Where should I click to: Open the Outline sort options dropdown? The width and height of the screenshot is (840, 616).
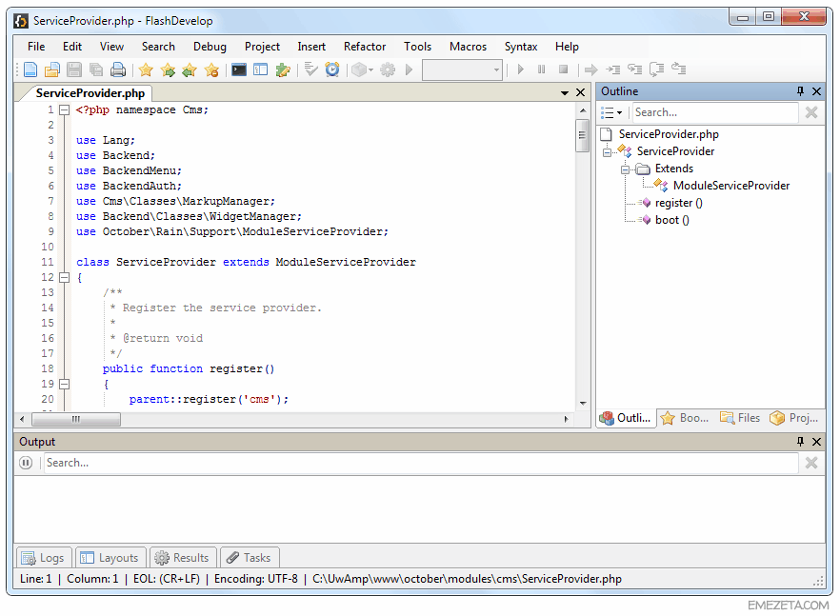611,112
